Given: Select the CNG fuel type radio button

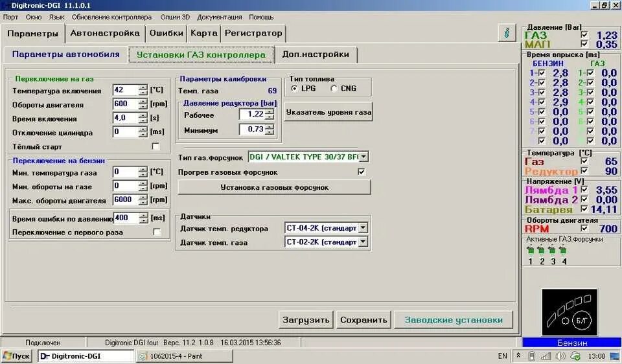Looking at the screenshot, I should (x=334, y=89).
